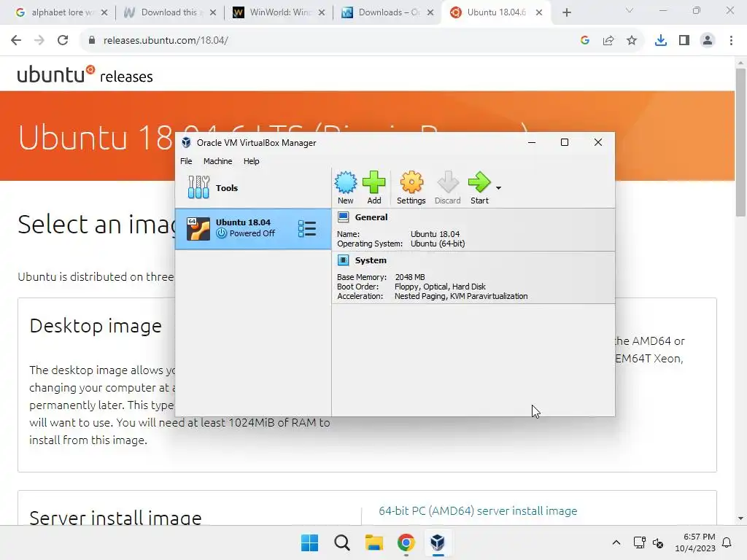Open the Windows Start menu
This screenshot has width=747, height=560.
point(309,542)
